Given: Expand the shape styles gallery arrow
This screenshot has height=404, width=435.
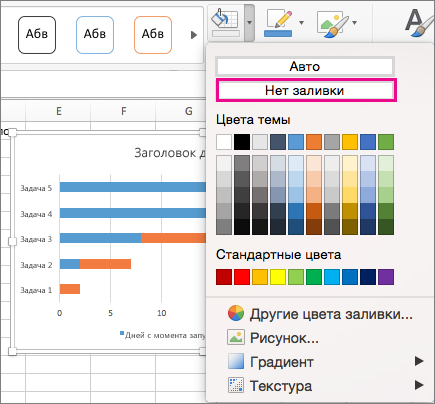Looking at the screenshot, I should [x=194, y=35].
